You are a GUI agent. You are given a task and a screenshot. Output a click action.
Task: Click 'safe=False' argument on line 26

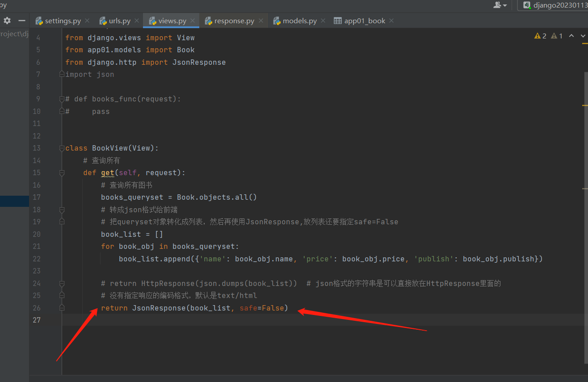coord(262,308)
